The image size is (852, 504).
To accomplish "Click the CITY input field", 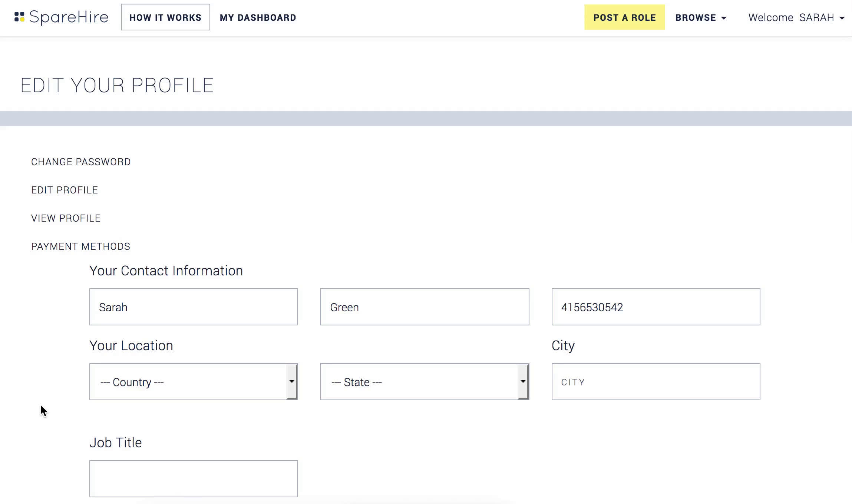I will 656,382.
